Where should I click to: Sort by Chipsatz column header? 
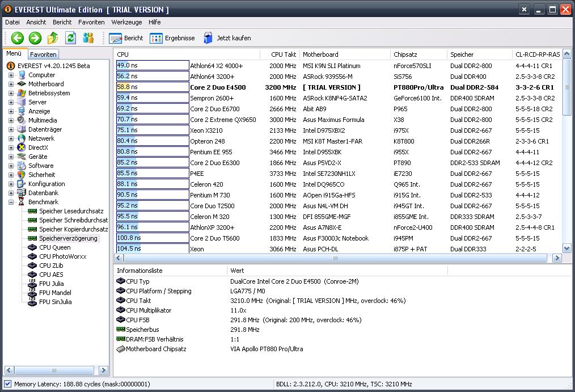tap(419, 54)
